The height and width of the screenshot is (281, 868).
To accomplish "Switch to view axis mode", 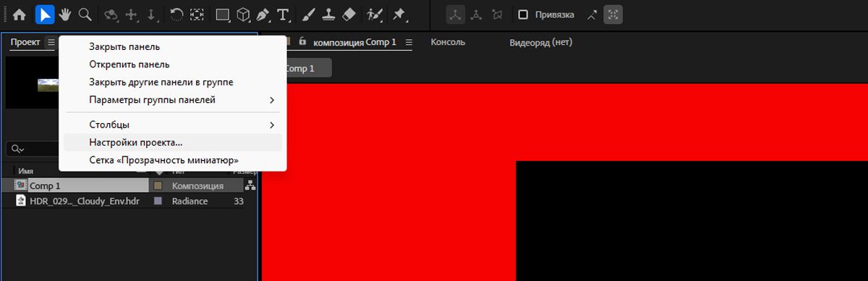I will click(497, 14).
